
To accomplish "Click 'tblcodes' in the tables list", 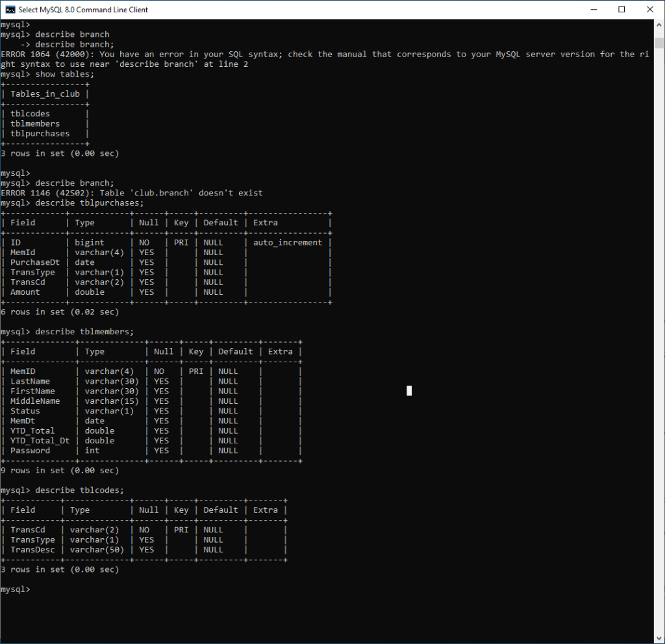I will coord(30,114).
